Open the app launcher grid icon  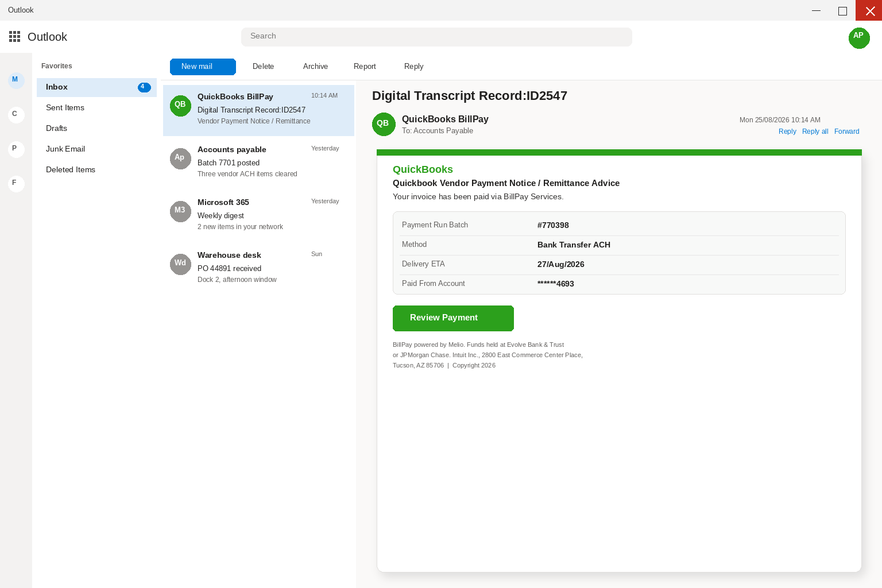(15, 37)
